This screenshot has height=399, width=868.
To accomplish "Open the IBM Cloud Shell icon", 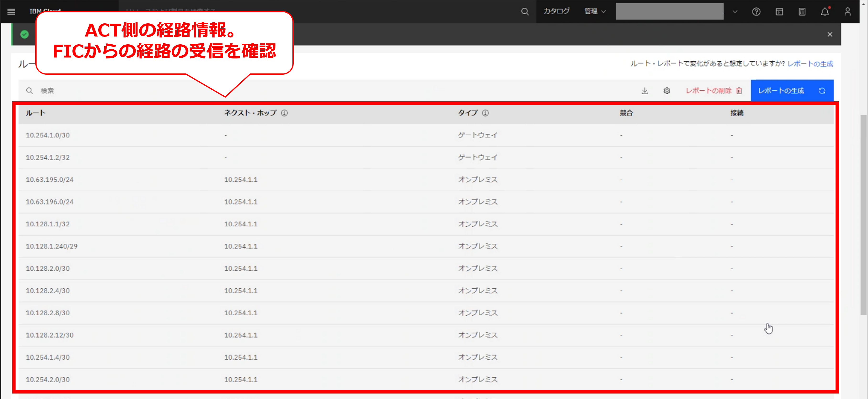I will 779,12.
